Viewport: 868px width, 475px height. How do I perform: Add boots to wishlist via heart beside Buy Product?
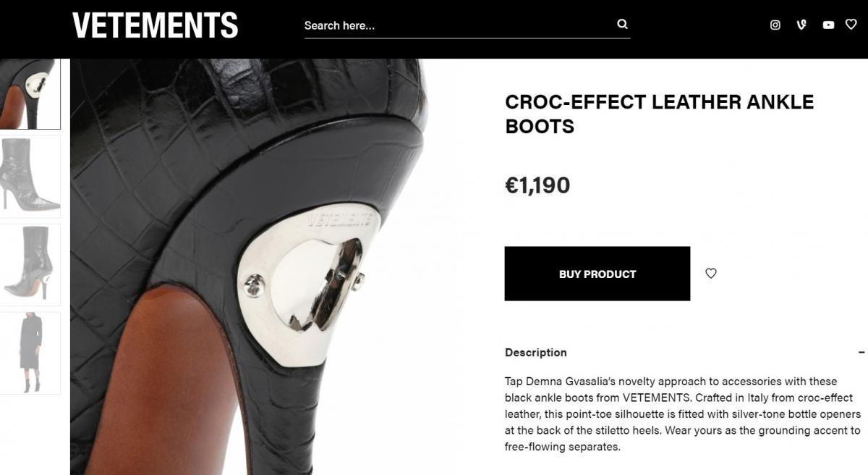pos(711,274)
